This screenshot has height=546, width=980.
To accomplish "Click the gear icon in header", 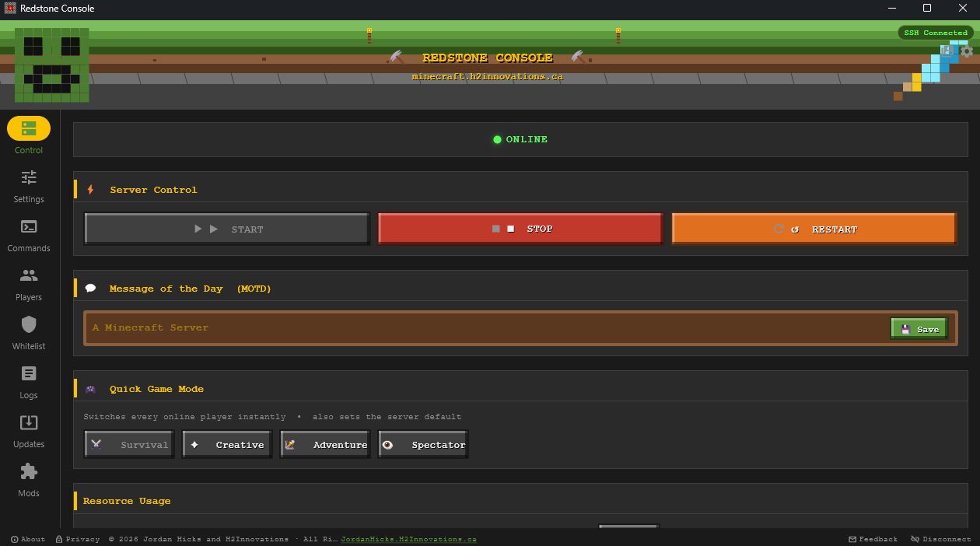I will (x=967, y=51).
